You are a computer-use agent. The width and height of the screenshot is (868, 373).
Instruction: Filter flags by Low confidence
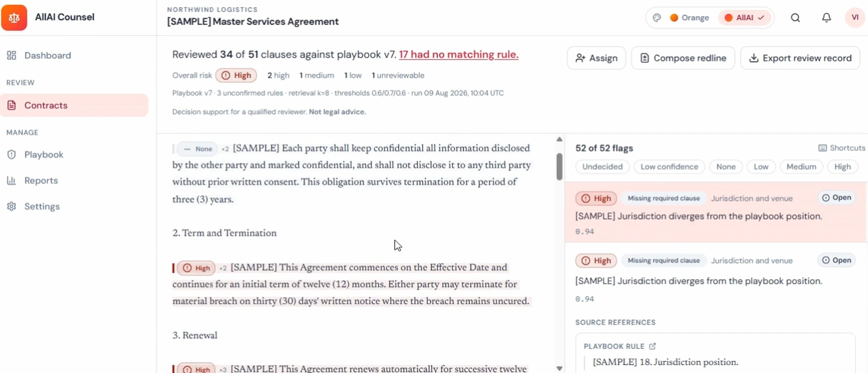(669, 167)
